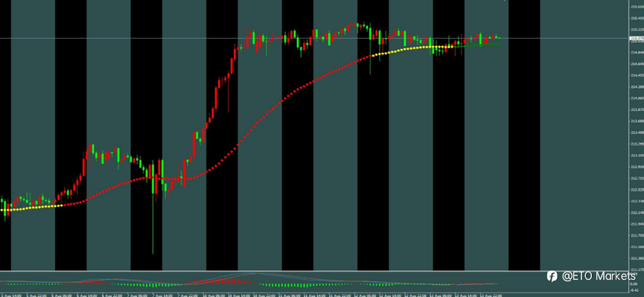Click the 214.260 level on the price scale
The height and width of the screenshot is (297, 644).
point(636,86)
